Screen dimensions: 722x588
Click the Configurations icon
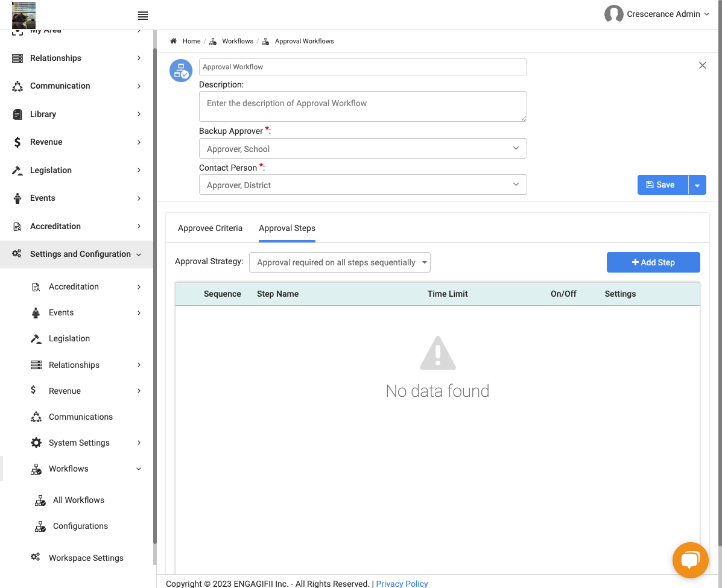pyautogui.click(x=40, y=526)
